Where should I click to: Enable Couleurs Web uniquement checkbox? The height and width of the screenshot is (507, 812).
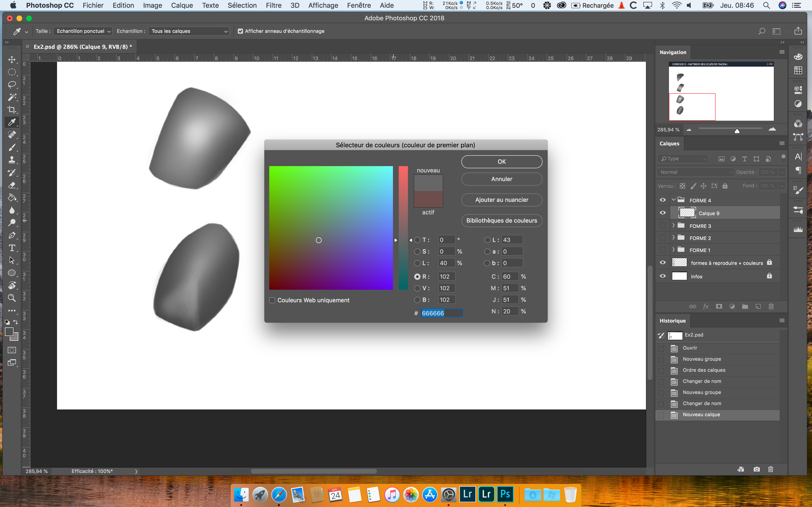pyautogui.click(x=272, y=300)
